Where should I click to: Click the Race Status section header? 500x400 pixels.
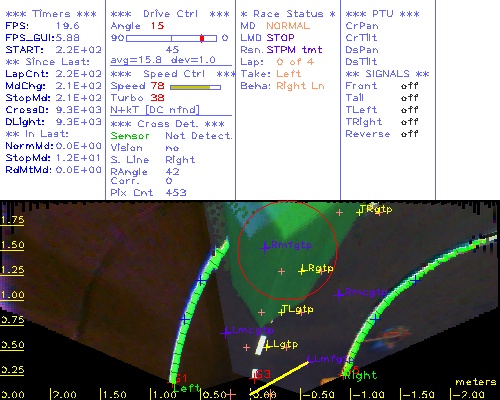tap(288, 14)
